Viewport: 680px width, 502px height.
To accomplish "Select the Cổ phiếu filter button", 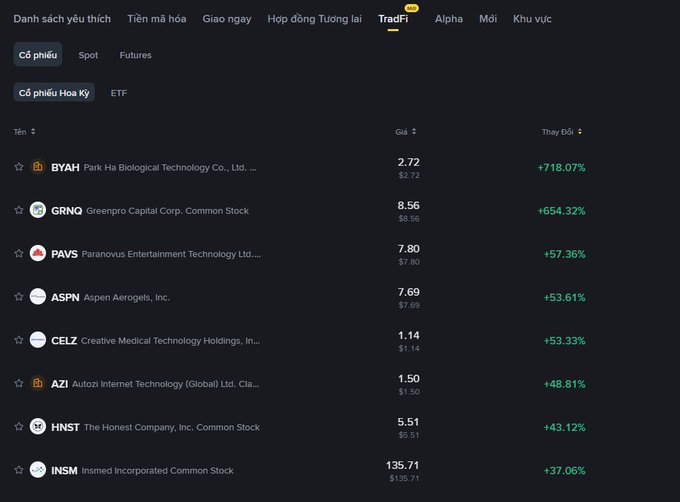I will (x=38, y=55).
